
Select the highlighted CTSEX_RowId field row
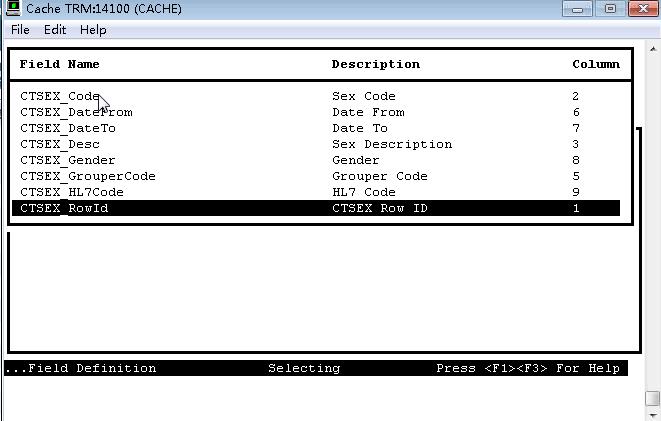pyautogui.click(x=316, y=208)
